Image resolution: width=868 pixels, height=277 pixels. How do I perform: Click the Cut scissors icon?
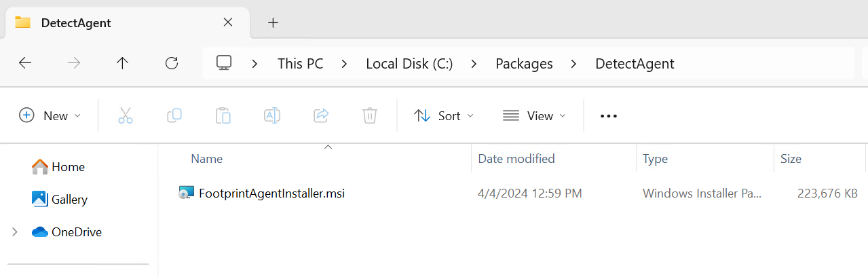tap(126, 115)
